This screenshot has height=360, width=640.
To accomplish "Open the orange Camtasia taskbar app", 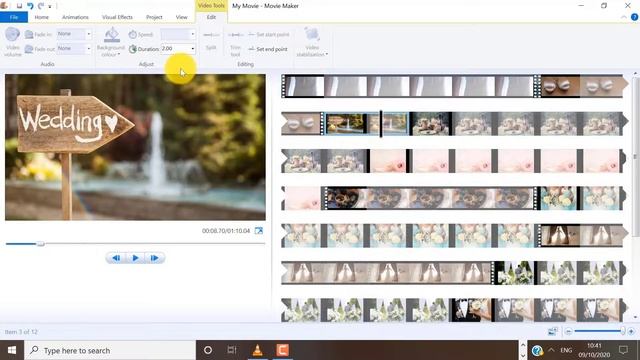I will [x=282, y=350].
